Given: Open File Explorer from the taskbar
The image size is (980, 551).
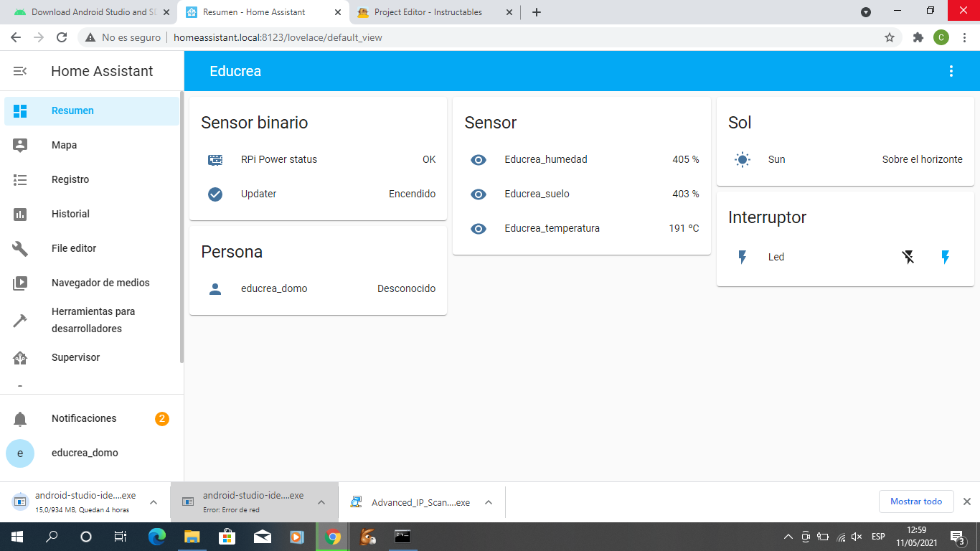Looking at the screenshot, I should coord(192,537).
